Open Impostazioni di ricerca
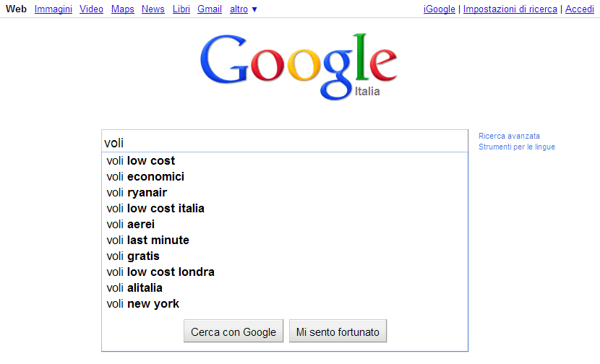600x364 pixels. point(510,9)
